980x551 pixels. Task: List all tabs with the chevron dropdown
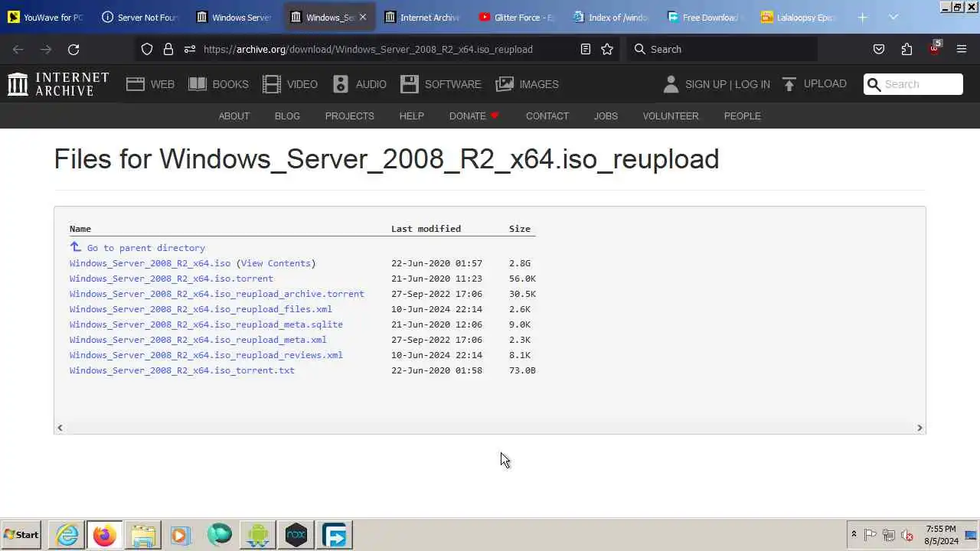coord(893,17)
